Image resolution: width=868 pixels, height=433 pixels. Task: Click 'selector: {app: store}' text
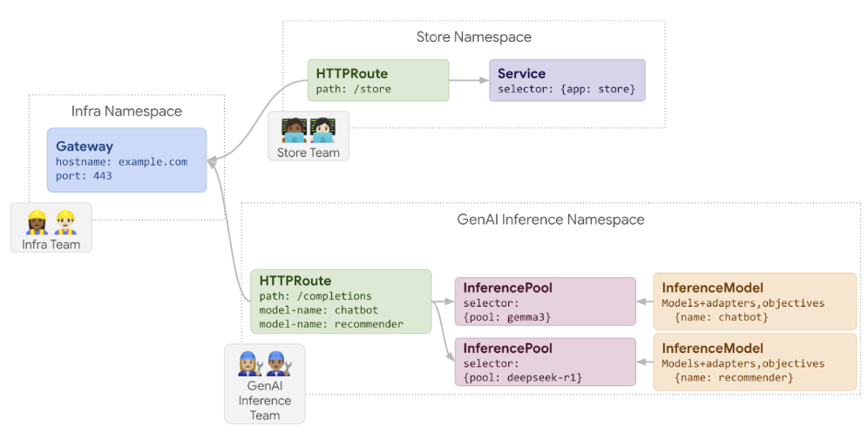click(566, 89)
